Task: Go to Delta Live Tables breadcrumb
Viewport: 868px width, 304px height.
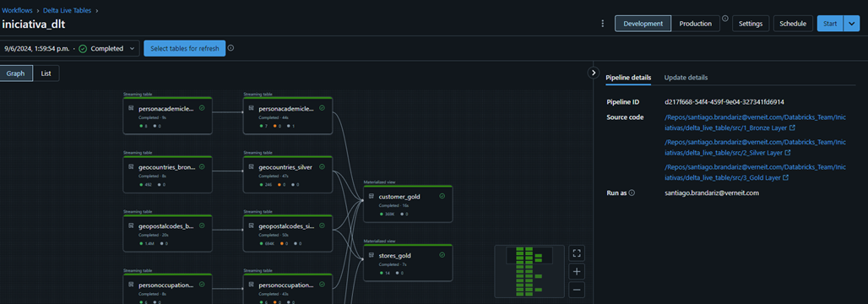Action: pos(67,10)
